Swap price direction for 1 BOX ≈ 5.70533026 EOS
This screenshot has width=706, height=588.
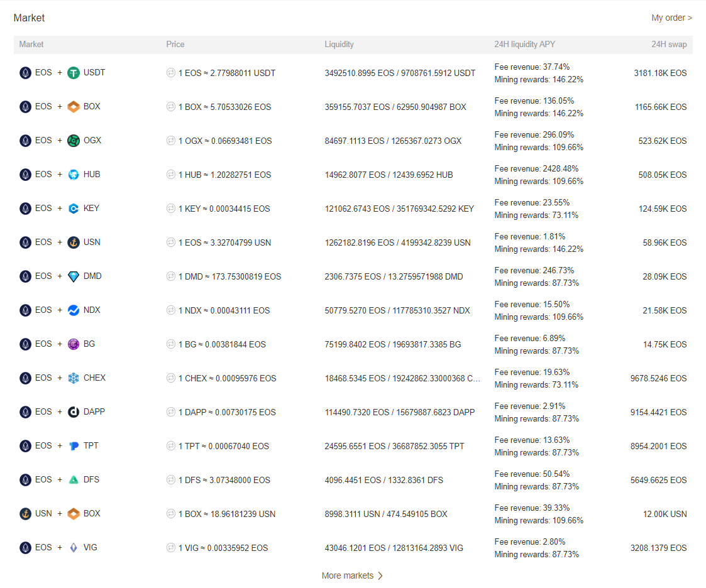coord(170,107)
